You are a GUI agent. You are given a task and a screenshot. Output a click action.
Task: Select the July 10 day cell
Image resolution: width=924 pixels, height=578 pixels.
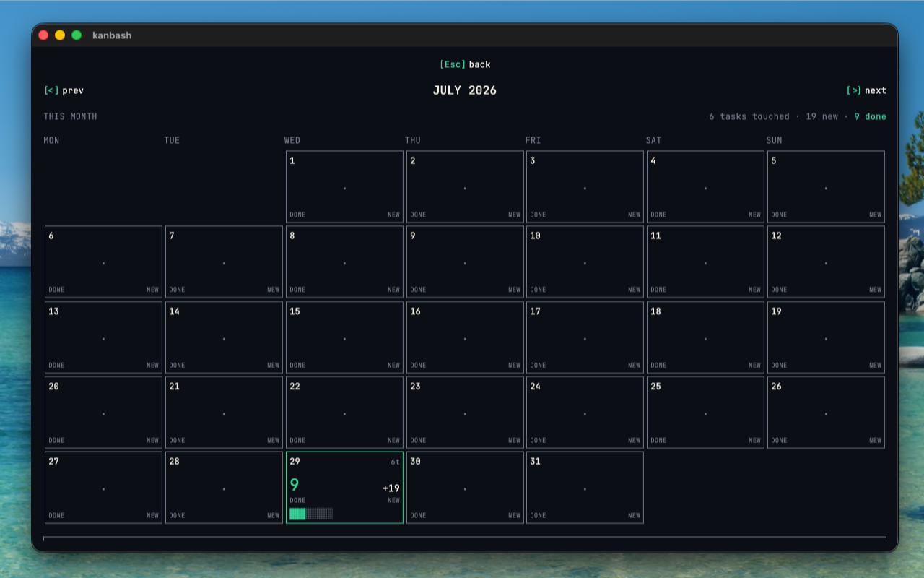585,262
